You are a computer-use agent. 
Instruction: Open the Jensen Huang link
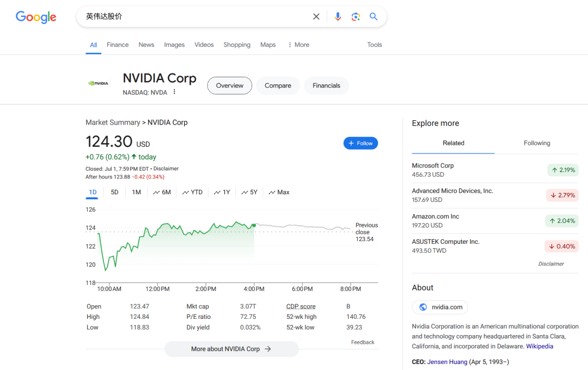447,362
